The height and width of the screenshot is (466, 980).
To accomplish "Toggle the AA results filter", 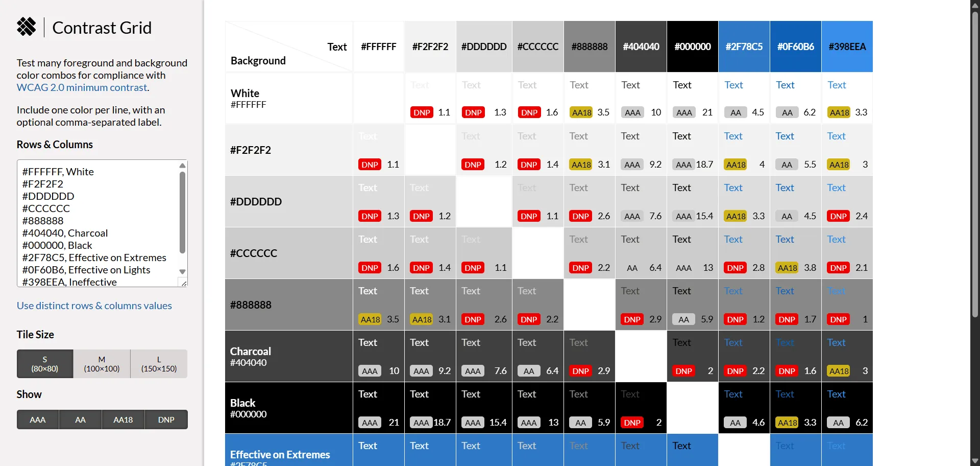I will click(x=80, y=419).
